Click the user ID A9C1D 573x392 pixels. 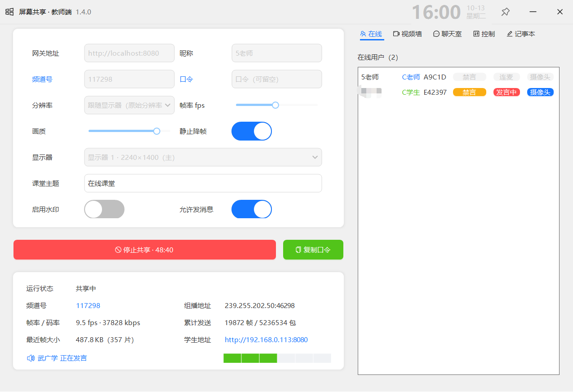point(435,77)
